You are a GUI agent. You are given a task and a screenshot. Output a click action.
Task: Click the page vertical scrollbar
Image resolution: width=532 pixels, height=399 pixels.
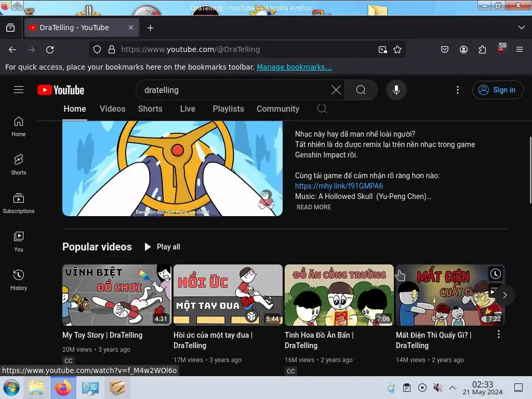[x=530, y=170]
